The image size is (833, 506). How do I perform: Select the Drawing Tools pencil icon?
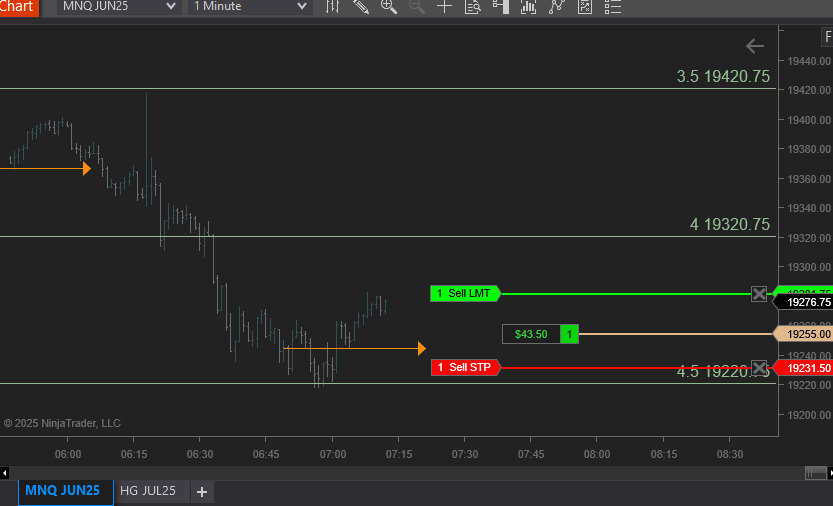[x=361, y=7]
